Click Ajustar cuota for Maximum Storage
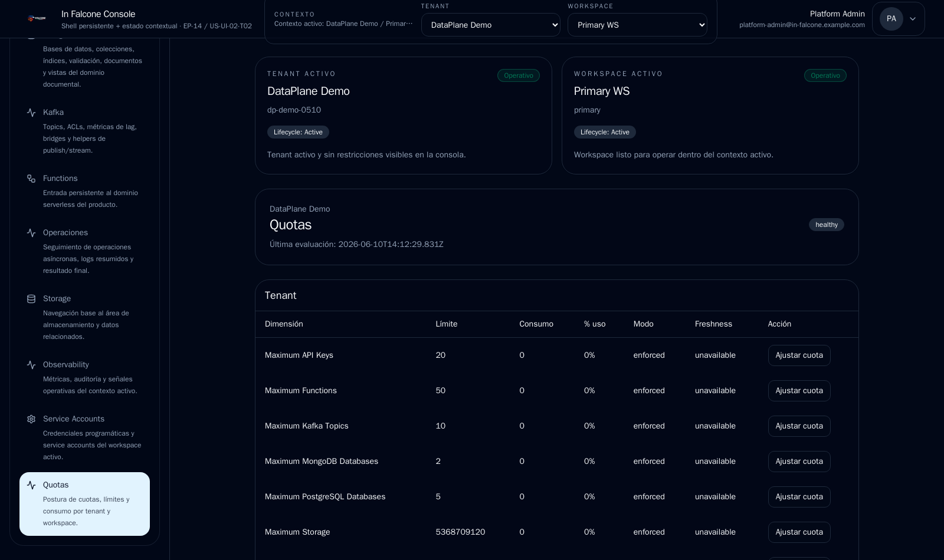 coord(799,532)
